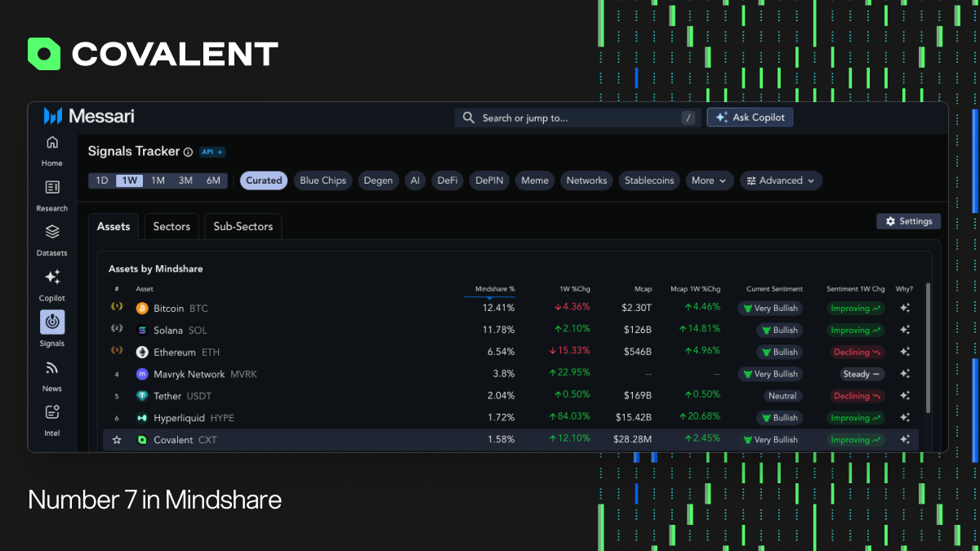Sort by Mcap 1W %Chg column

pyautogui.click(x=696, y=289)
